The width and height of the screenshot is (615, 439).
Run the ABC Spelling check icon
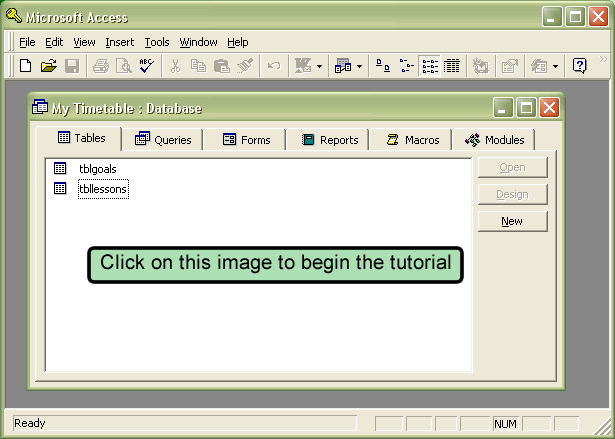[x=147, y=66]
